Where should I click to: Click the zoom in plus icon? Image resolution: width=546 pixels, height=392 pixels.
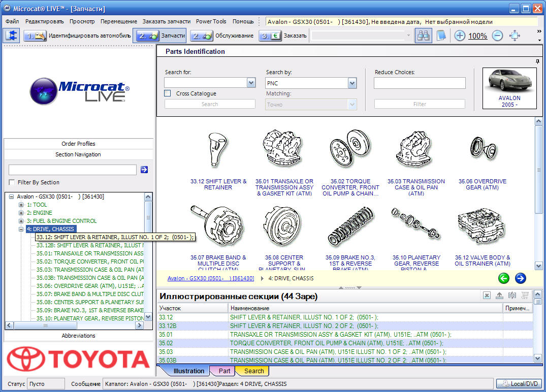[459, 36]
